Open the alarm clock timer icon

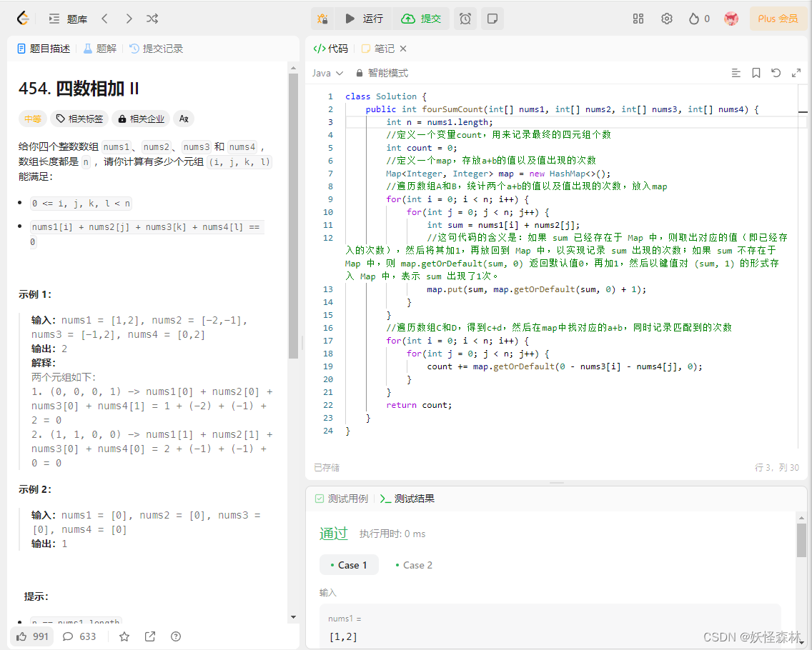[465, 19]
